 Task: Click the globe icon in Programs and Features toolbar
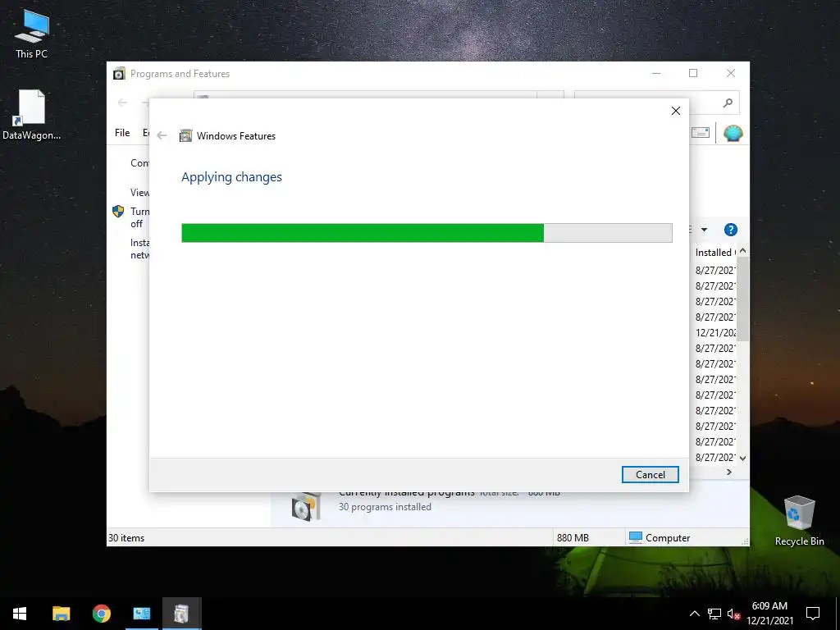733,133
